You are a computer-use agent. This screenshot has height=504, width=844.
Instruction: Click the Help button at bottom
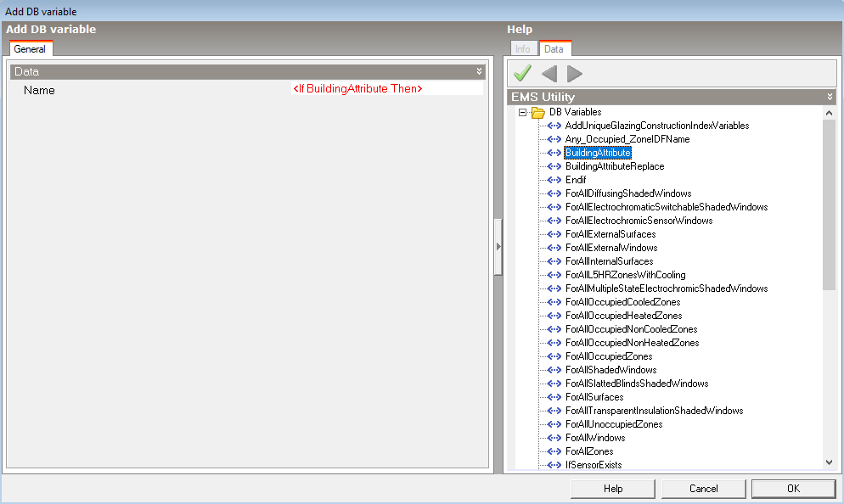tap(613, 489)
